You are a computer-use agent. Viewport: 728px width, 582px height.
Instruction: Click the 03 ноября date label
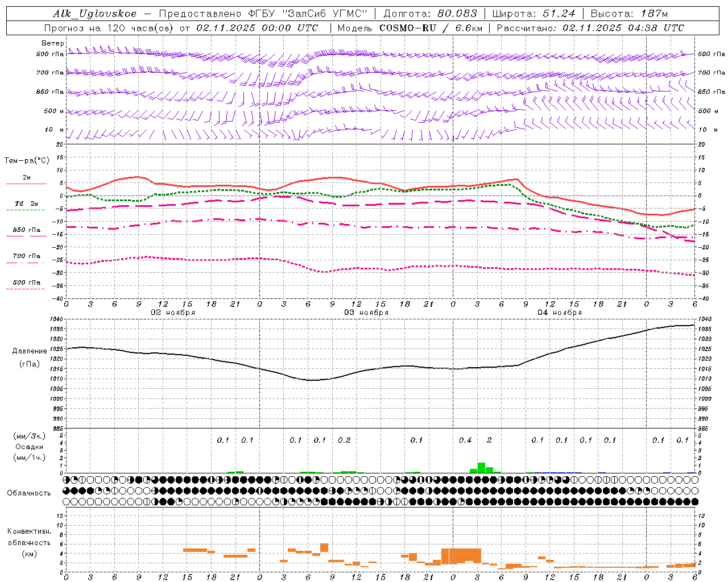click(x=366, y=313)
